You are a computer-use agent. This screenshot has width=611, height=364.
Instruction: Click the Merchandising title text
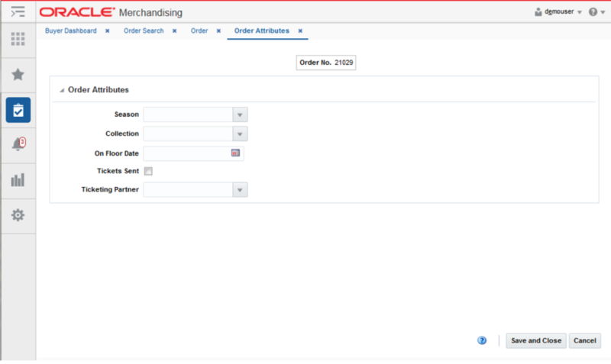pyautogui.click(x=150, y=13)
